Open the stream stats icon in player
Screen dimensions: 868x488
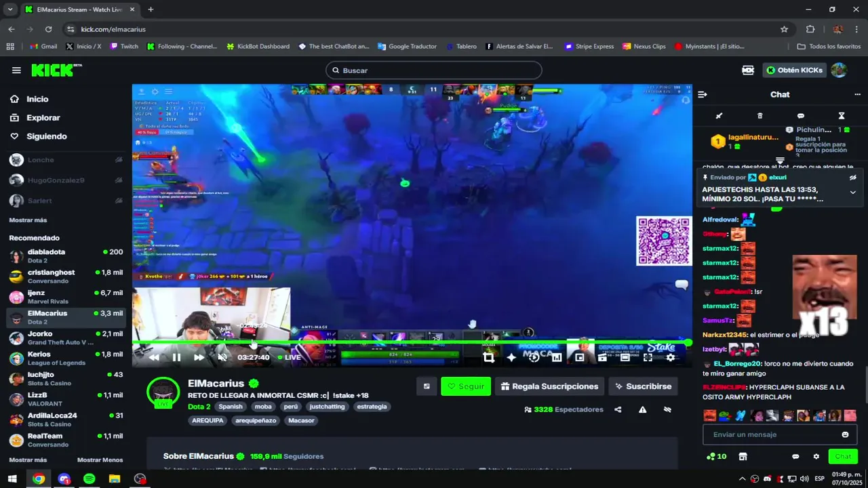click(x=557, y=357)
